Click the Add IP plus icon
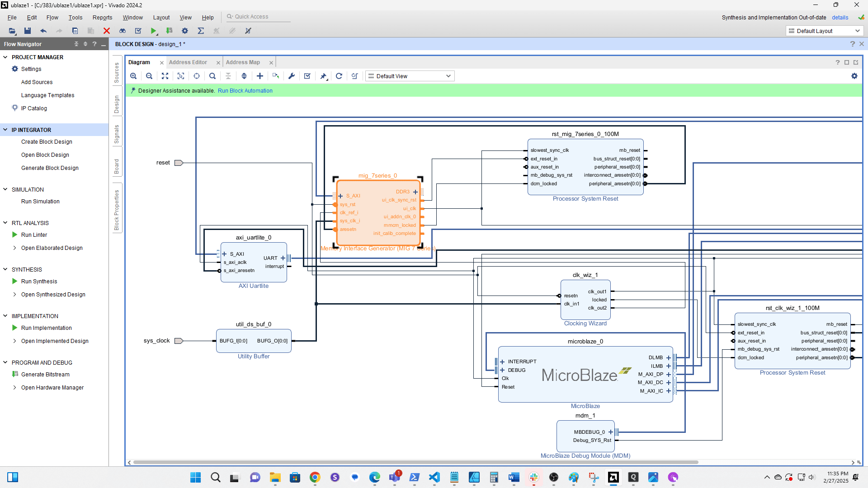Screen dimensions: 868x488 point(260,76)
